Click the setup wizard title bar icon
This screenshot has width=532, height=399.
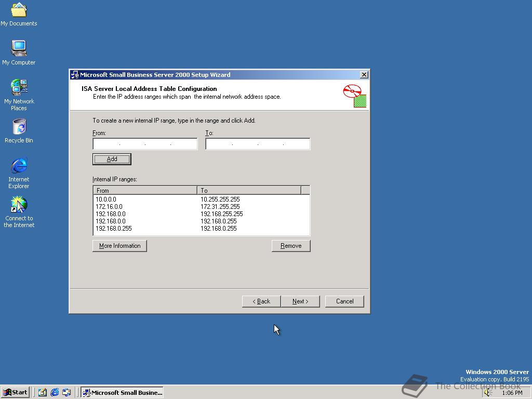click(x=75, y=75)
